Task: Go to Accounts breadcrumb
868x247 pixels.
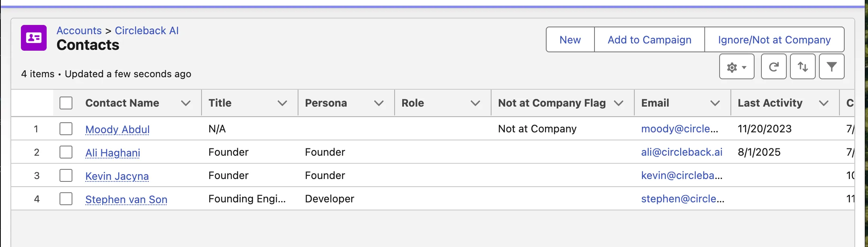Action: point(79,31)
